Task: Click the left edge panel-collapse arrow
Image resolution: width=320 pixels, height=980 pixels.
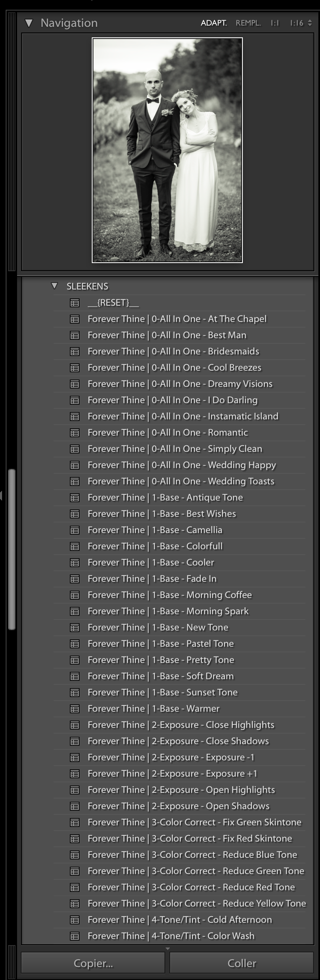Action: coord(1,495)
